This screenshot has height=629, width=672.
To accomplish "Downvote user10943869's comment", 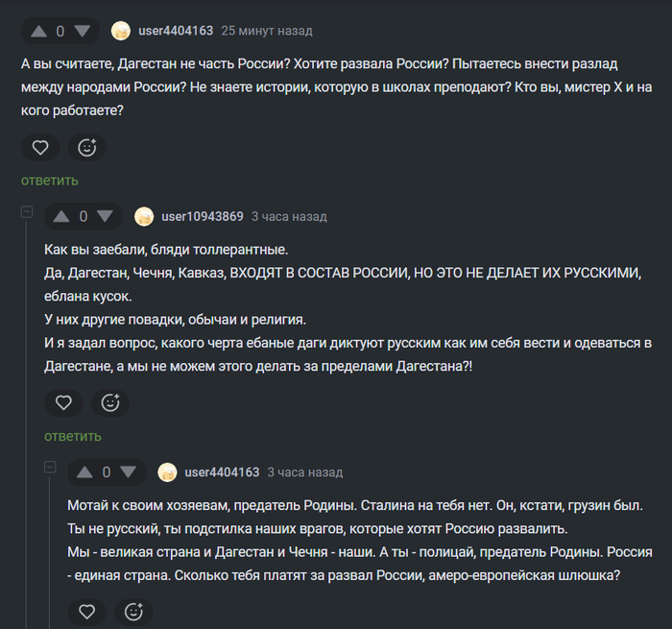I will coord(105,216).
